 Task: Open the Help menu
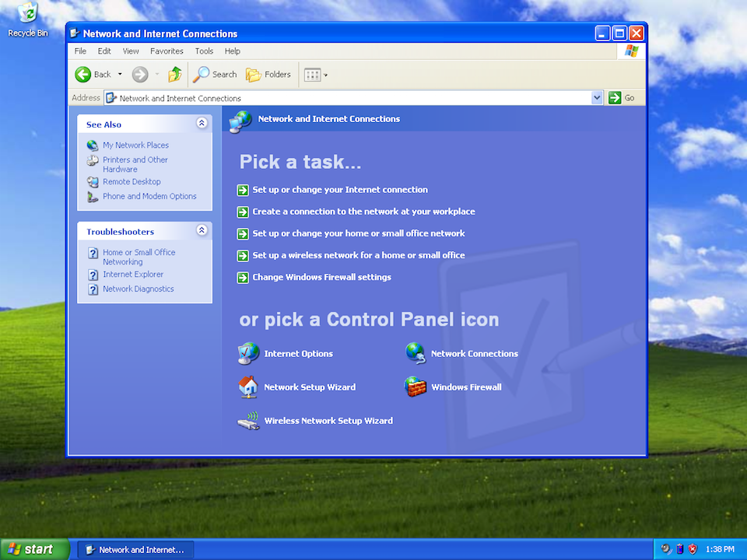coord(233,51)
